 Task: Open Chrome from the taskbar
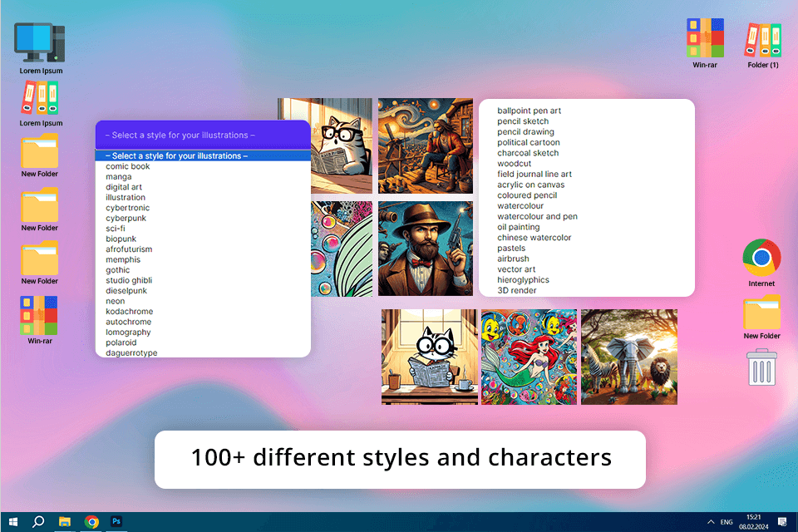[x=91, y=522]
